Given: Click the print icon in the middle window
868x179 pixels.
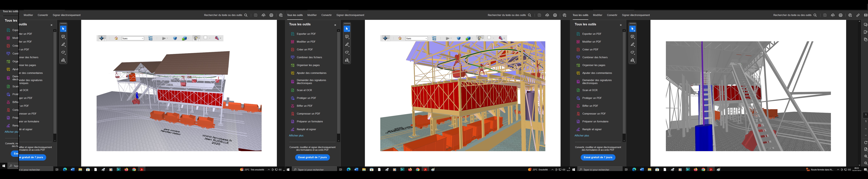Looking at the screenshot, I should click(x=555, y=15).
